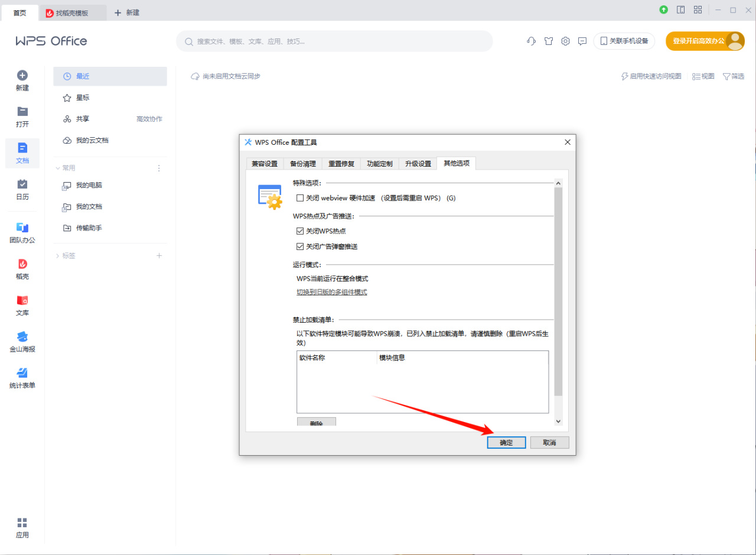Switch to the 功能定制 tab
The image size is (756, 555).
[380, 164]
